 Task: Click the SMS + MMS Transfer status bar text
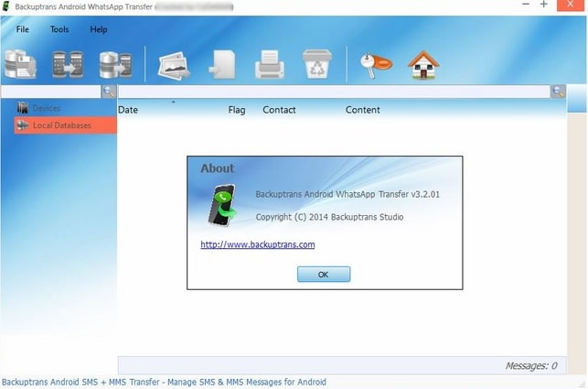164,383
